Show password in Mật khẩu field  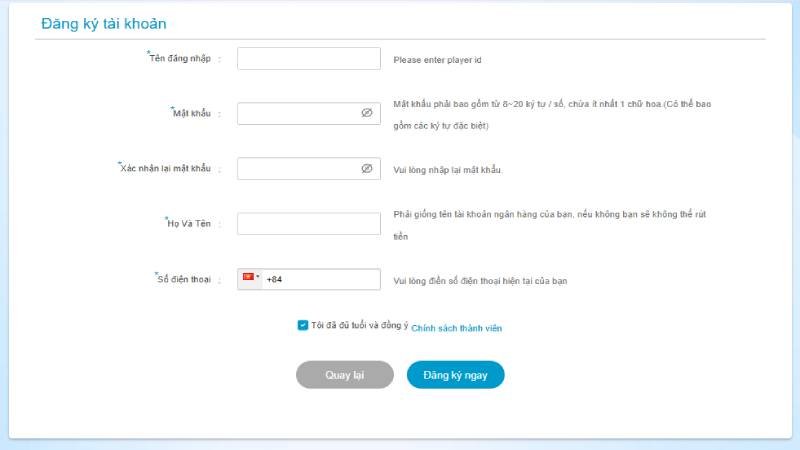point(367,113)
